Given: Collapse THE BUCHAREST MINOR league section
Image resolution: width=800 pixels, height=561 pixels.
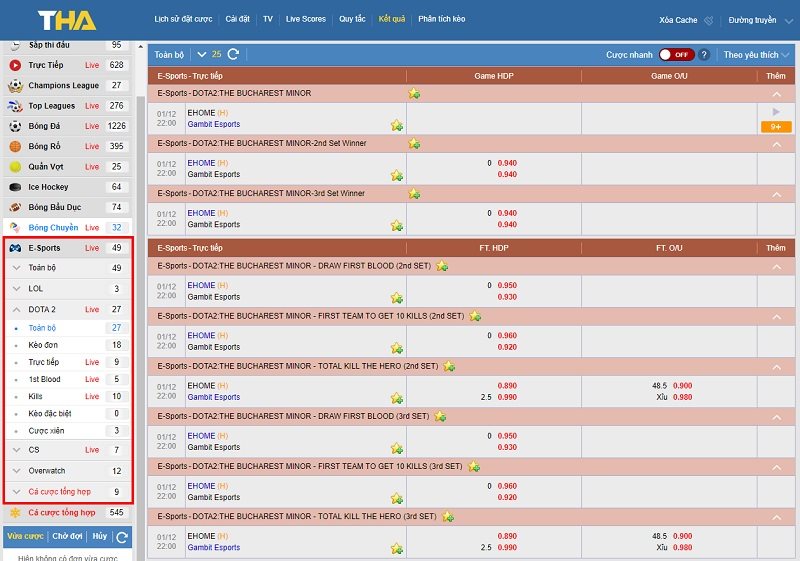Looking at the screenshot, I should click(777, 94).
